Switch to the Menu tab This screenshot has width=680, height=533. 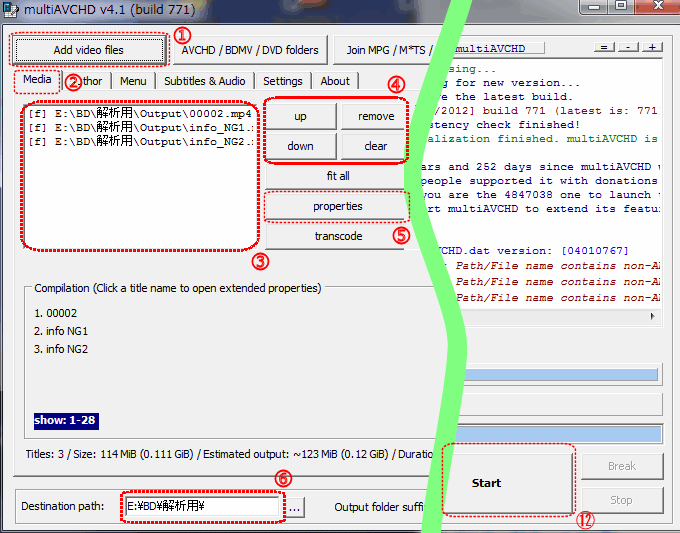coord(132,81)
